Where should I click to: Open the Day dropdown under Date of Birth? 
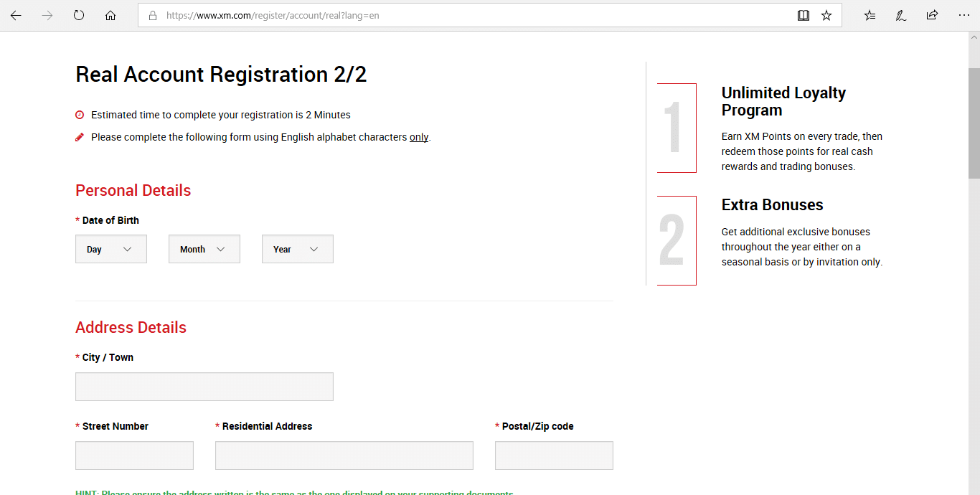[x=110, y=248]
